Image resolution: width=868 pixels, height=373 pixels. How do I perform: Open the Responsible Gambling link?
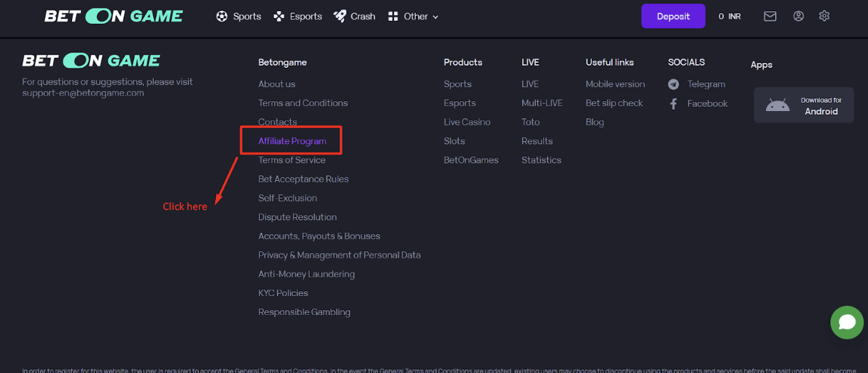tap(305, 312)
